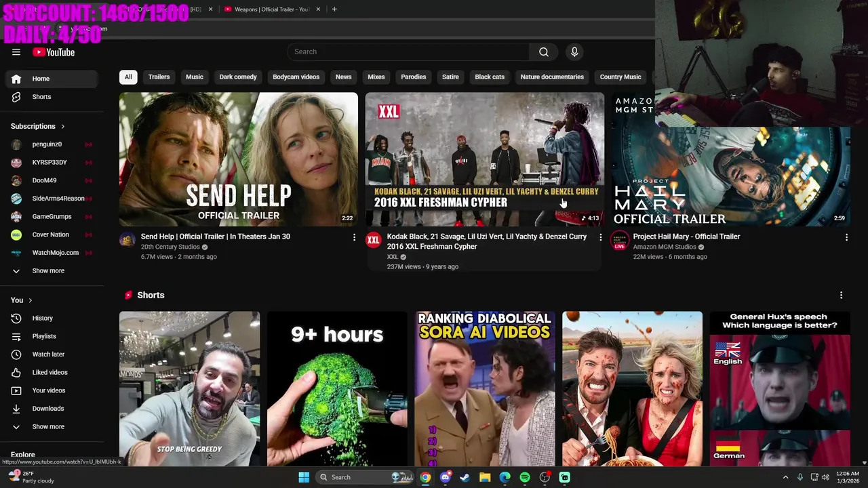868x488 pixels.
Task: Open 9+ hours broccoli short
Action: pos(337,389)
